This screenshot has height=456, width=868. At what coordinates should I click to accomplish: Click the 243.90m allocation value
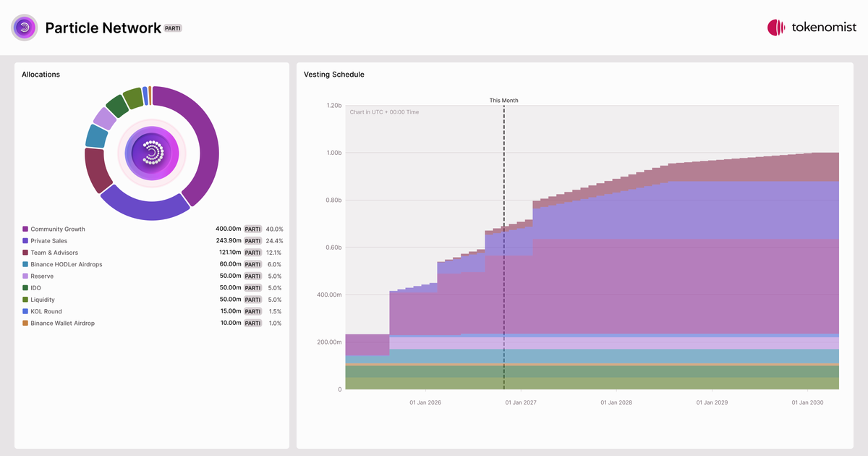[x=227, y=241]
